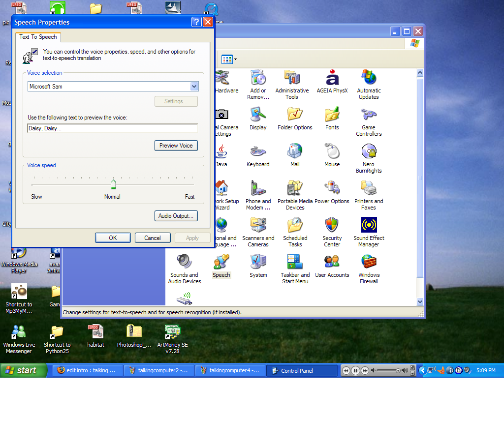Click the Audio Output button
Viewport: 504px width, 448px height.
click(x=176, y=216)
